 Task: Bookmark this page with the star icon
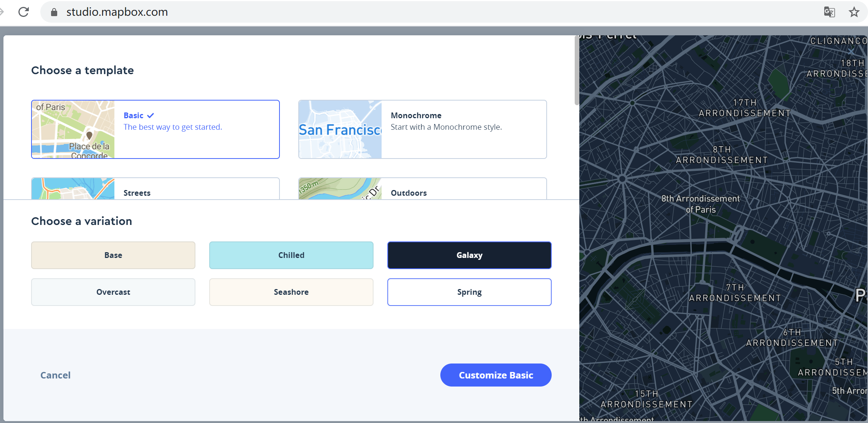click(854, 12)
